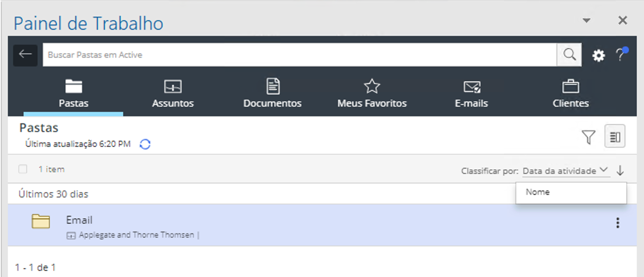Viewport: 644px width, 277px height.
Task: Open the Pastas tab icon
Action: pyautogui.click(x=73, y=86)
